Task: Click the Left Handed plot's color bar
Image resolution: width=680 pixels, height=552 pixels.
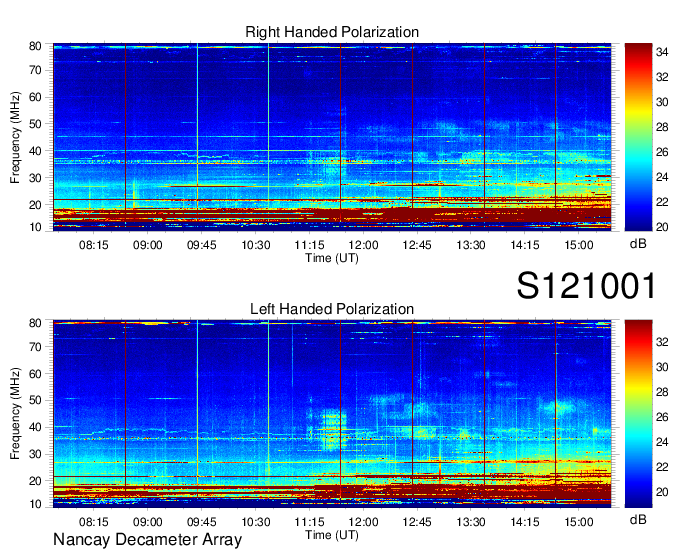Action: coord(638,414)
